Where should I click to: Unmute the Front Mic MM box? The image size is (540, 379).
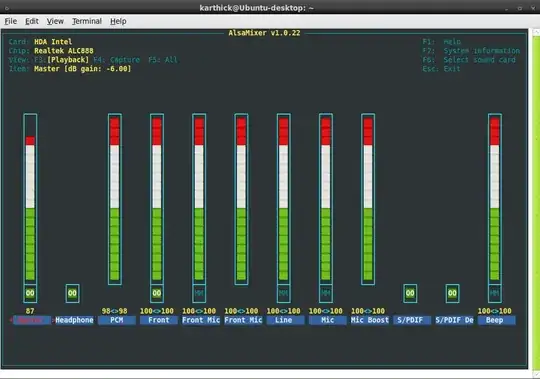coord(199,293)
